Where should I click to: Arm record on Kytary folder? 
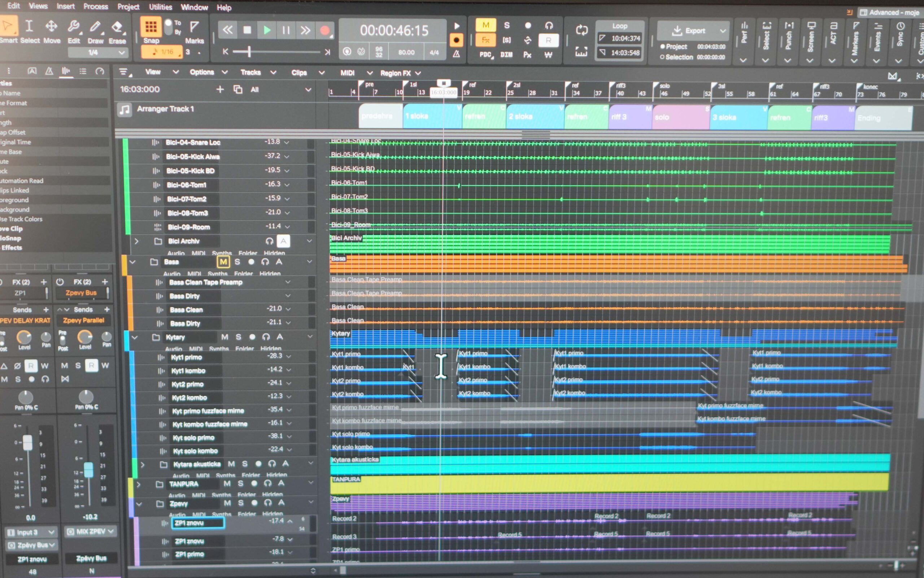click(252, 337)
